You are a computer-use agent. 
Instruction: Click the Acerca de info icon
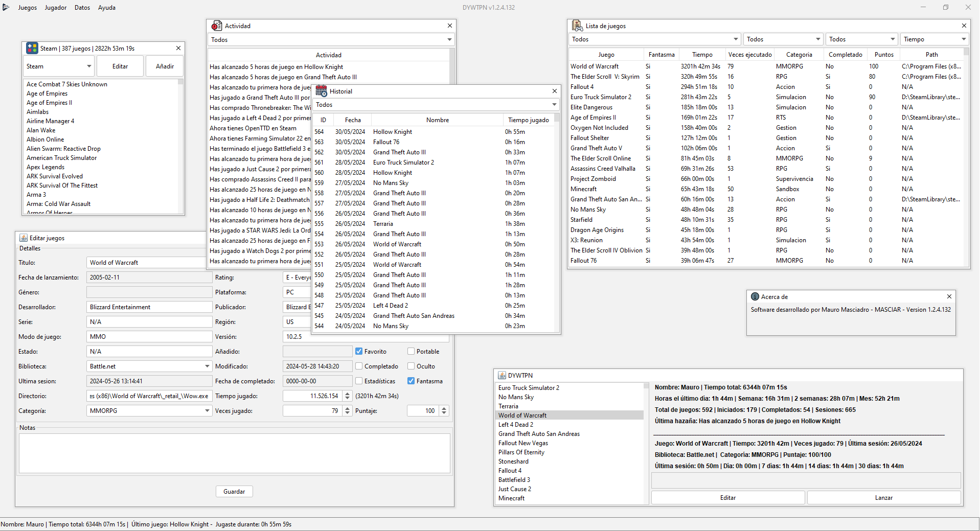click(755, 296)
